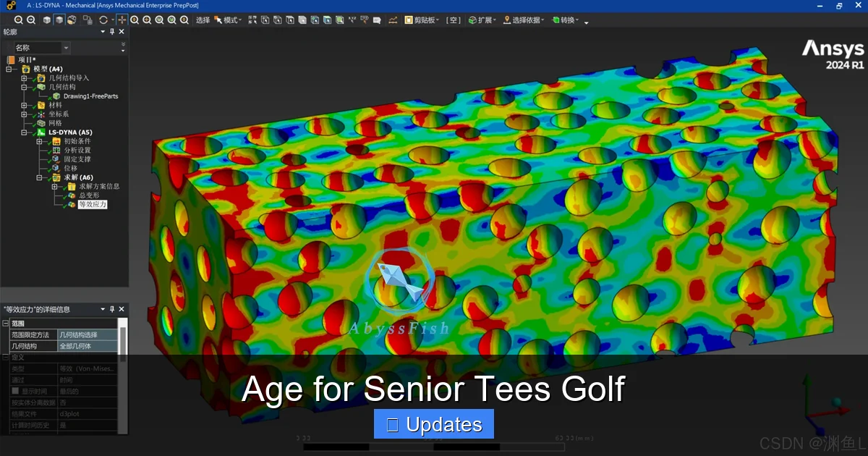
Task: Open the 名称 filter dropdown in outline
Action: click(66, 48)
